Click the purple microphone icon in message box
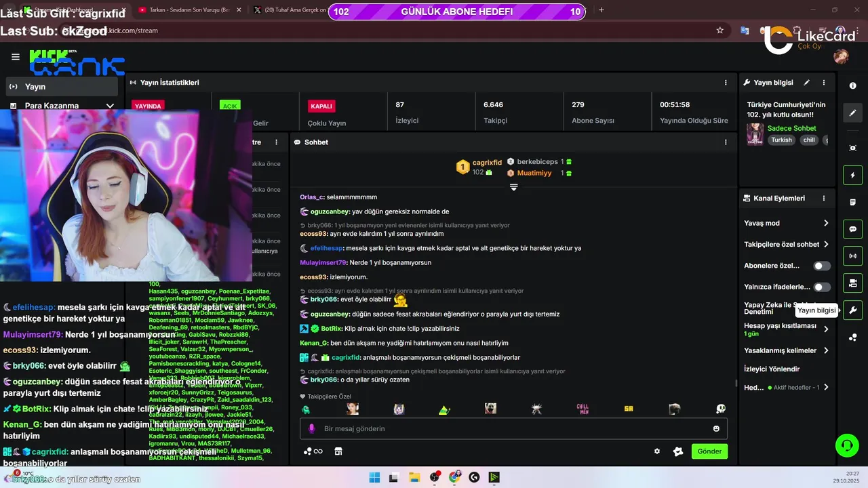868x488 pixels. coord(312,428)
